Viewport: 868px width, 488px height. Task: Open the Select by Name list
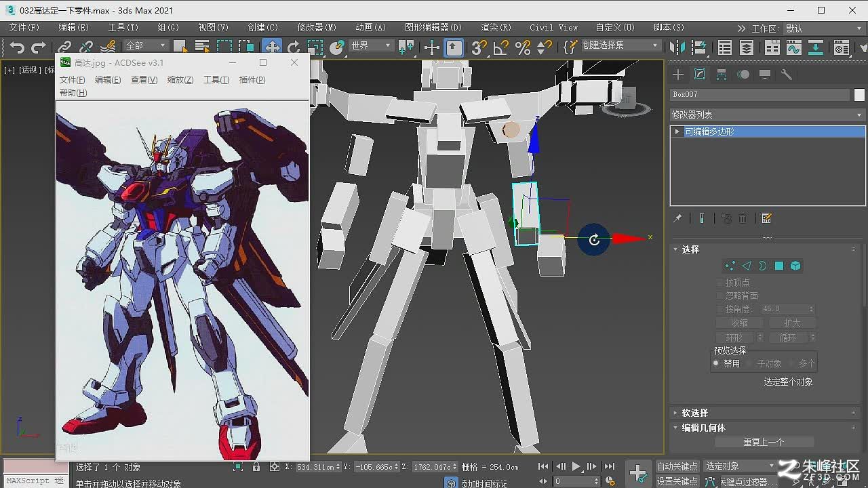click(x=201, y=47)
